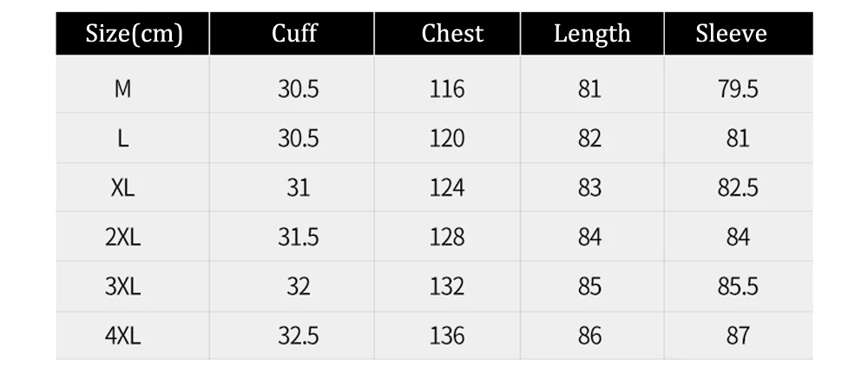Click the cuff value 31.5
868x385 pixels.
299,238
